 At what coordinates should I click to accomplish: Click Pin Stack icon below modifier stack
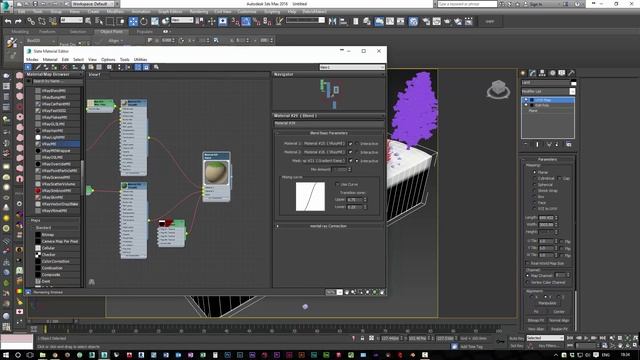(x=526, y=144)
